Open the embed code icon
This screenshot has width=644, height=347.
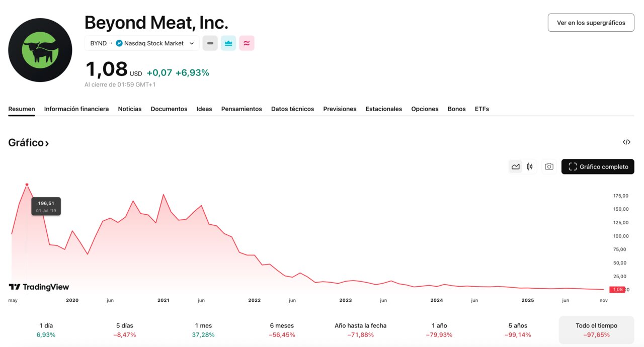point(626,142)
